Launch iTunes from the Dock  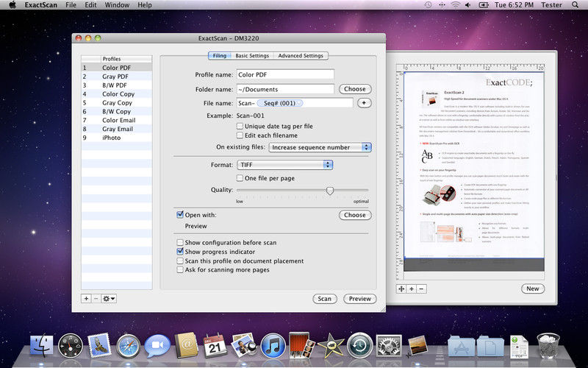273,346
